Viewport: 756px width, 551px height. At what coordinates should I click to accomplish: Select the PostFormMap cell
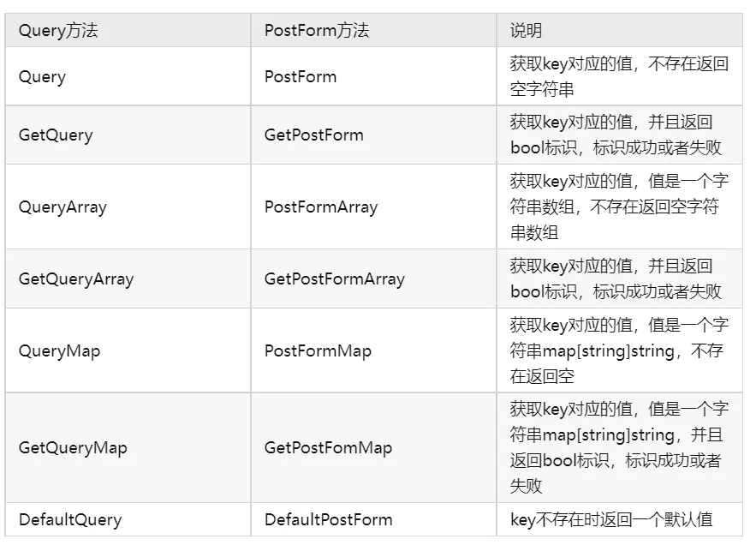click(373, 350)
